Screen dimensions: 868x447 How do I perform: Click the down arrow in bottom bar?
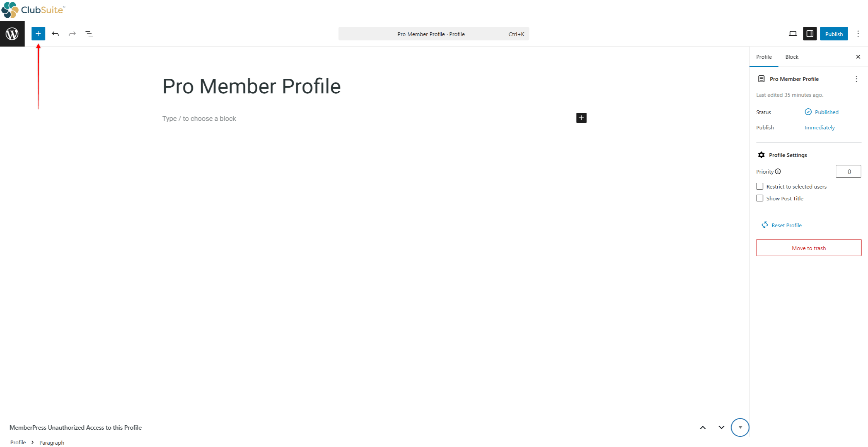click(721, 427)
